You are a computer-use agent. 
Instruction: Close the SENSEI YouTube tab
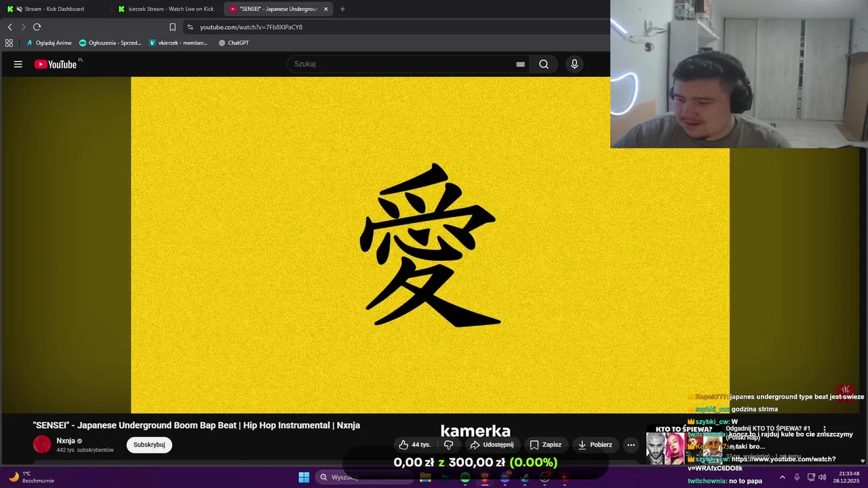(326, 9)
